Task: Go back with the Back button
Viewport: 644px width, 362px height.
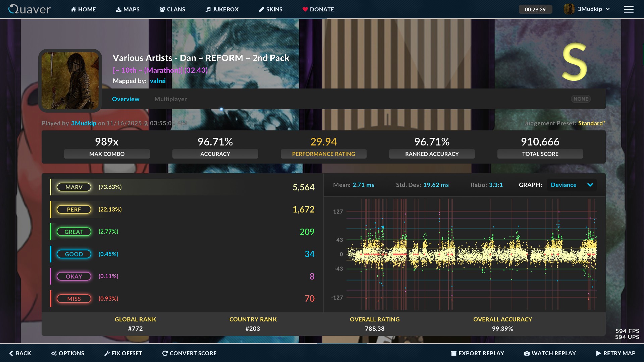Action: pyautogui.click(x=20, y=353)
